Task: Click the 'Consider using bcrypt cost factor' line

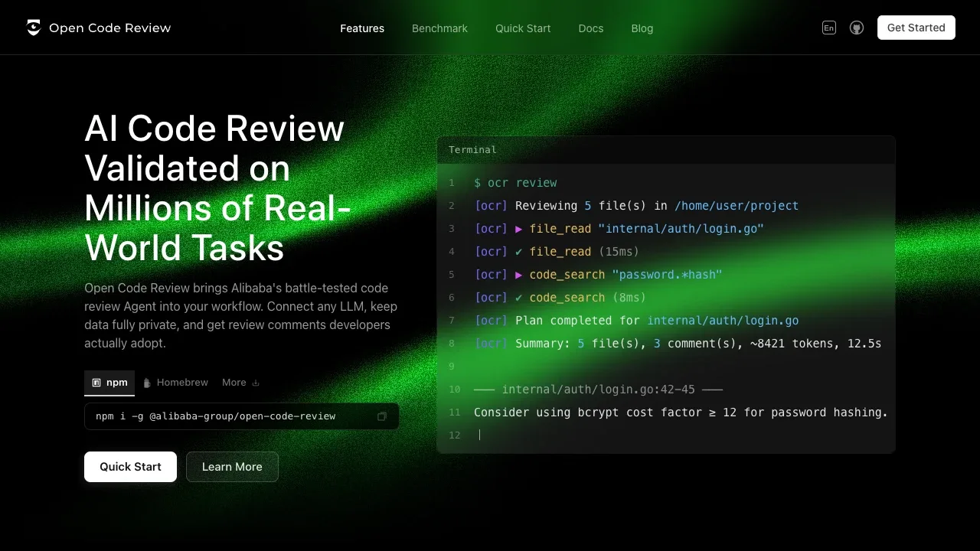Action: (681, 412)
